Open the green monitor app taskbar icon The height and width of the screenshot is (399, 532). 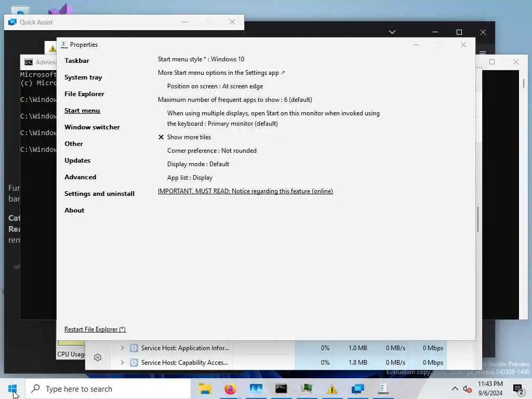coord(307,389)
